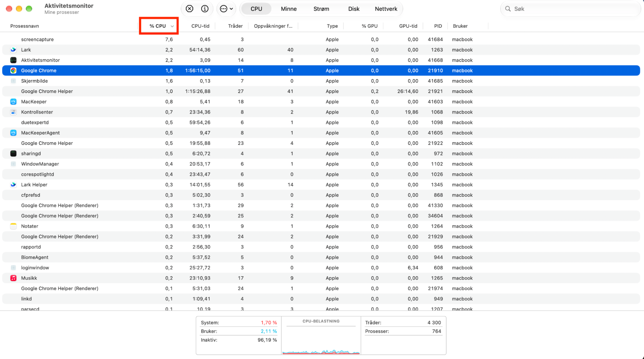The image size is (644, 359).
Task: Click the stop process (X) toolbar icon
Action: coord(189,9)
